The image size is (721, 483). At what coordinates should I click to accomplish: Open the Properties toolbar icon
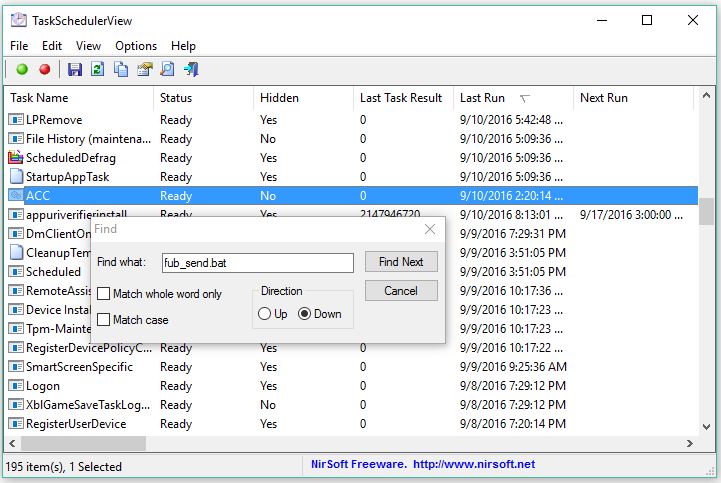(x=144, y=69)
